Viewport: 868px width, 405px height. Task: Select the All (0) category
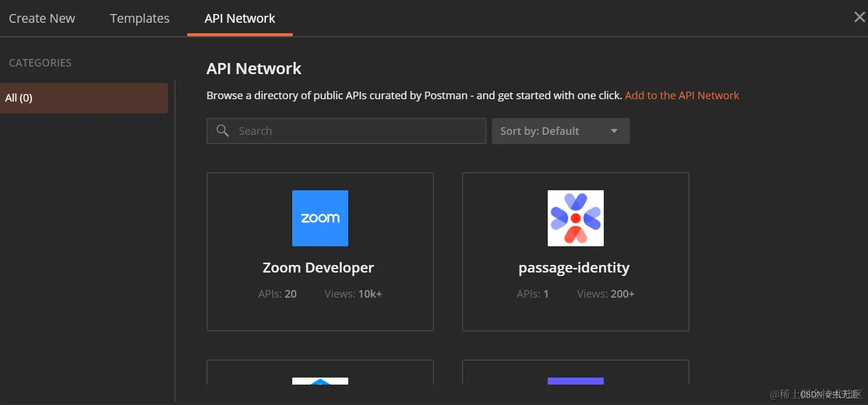[x=84, y=98]
